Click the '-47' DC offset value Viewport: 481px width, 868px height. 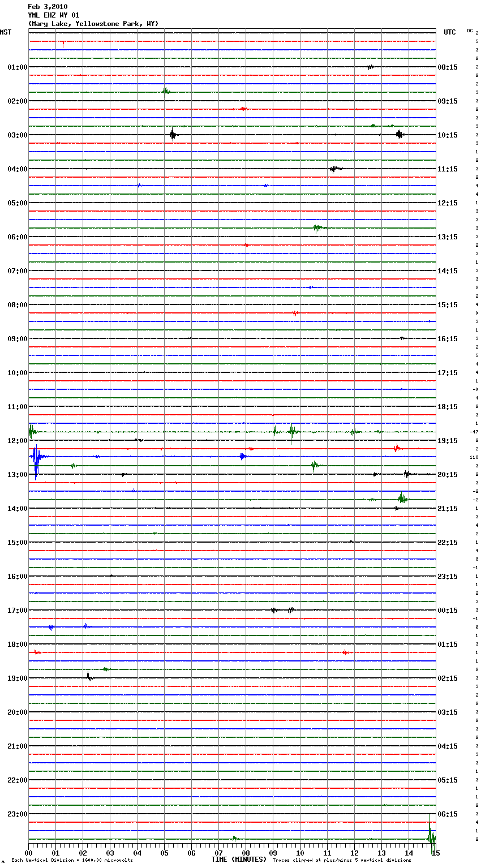pos(474,432)
